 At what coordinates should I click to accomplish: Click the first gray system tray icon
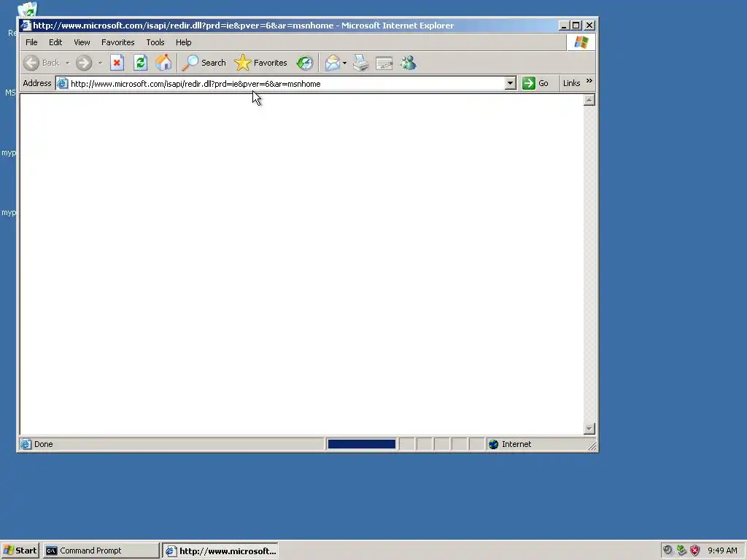point(668,551)
